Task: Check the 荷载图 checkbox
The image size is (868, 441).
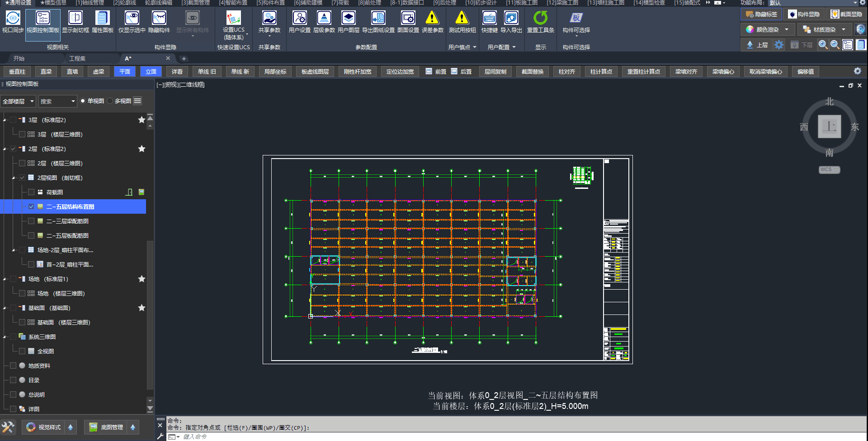Action: (31, 192)
